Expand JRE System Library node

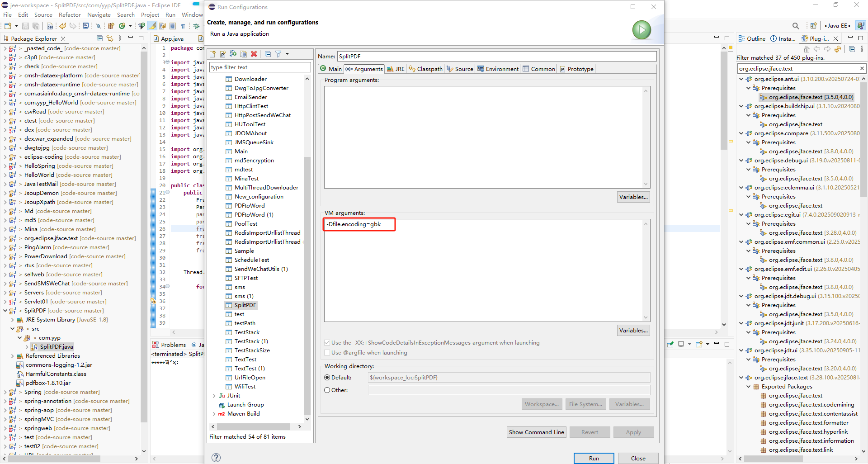12,320
